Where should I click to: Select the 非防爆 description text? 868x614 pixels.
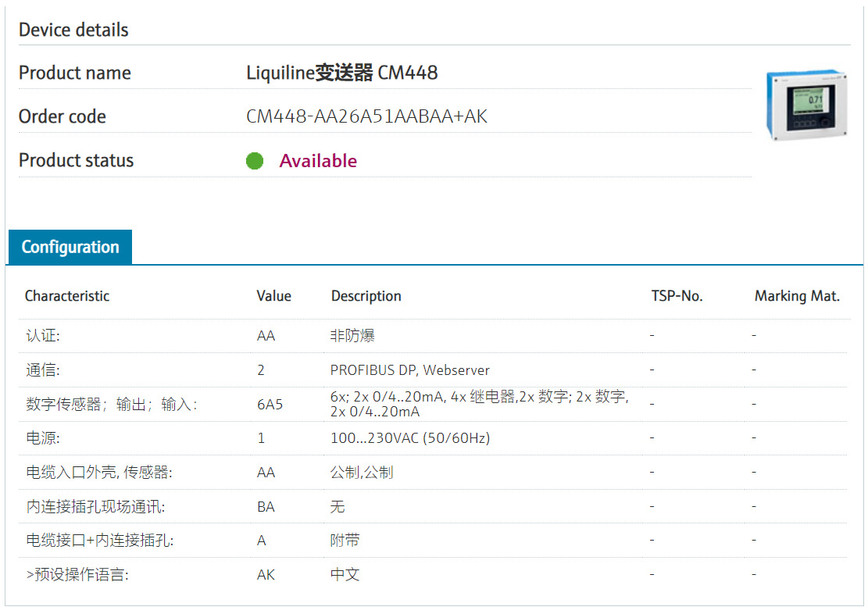[x=352, y=336]
